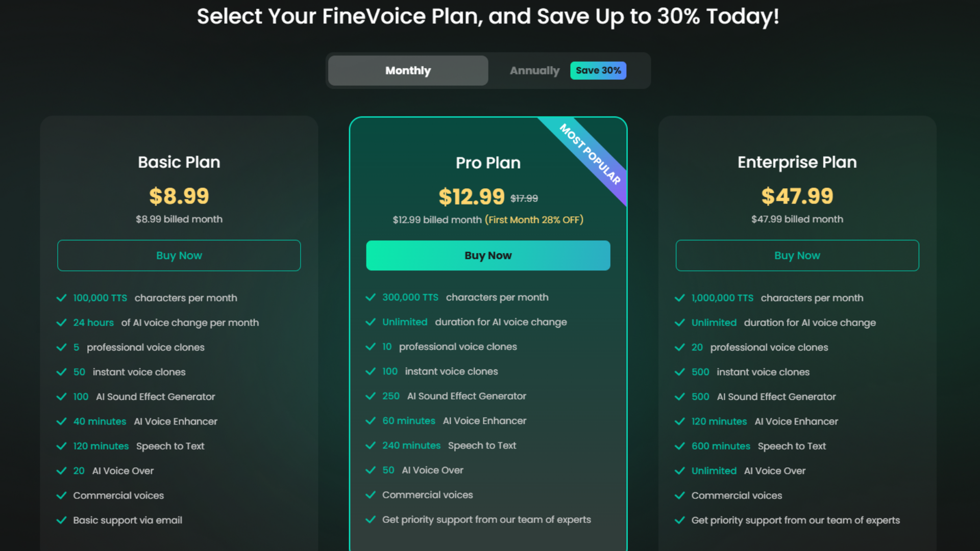This screenshot has height=551, width=980.
Task: Click checkmark next to Basic support via email
Action: click(x=61, y=520)
